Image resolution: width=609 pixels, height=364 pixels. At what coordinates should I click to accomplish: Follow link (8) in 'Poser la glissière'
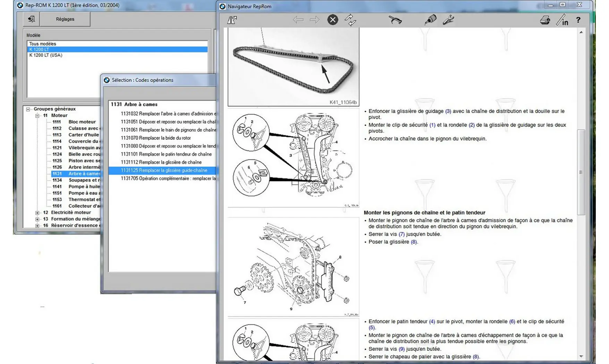click(414, 242)
